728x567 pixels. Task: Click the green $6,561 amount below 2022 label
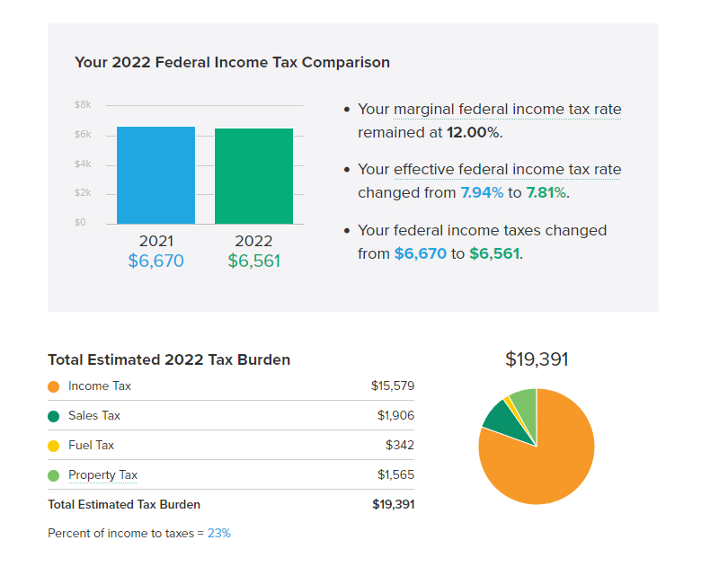pos(253,261)
